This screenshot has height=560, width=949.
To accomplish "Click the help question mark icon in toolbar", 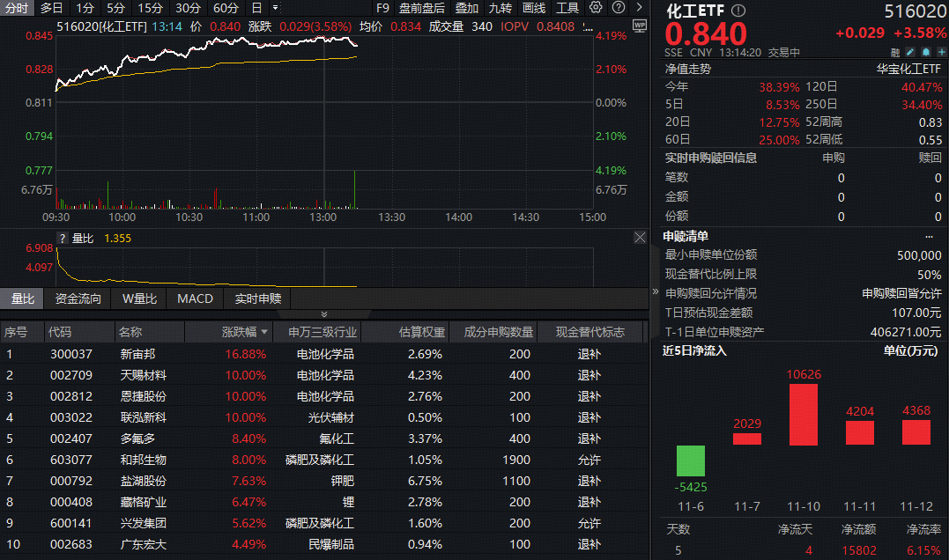I will pyautogui.click(x=619, y=8).
